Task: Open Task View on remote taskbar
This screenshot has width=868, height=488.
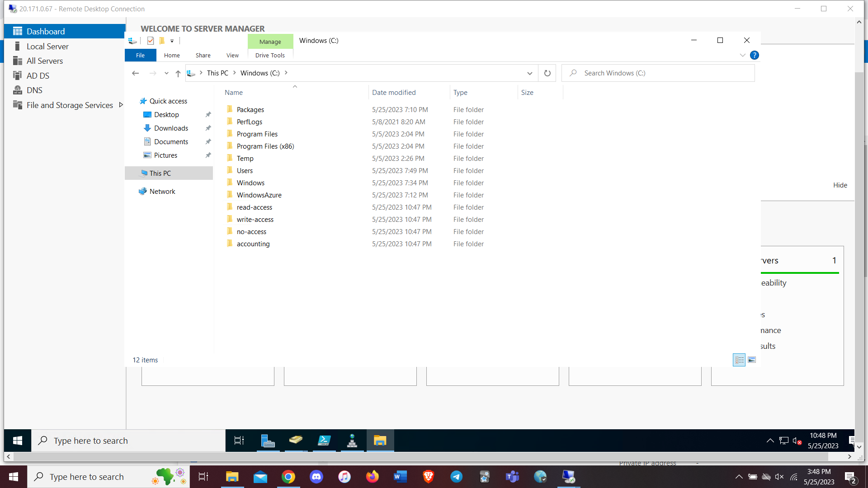Action: click(239, 441)
